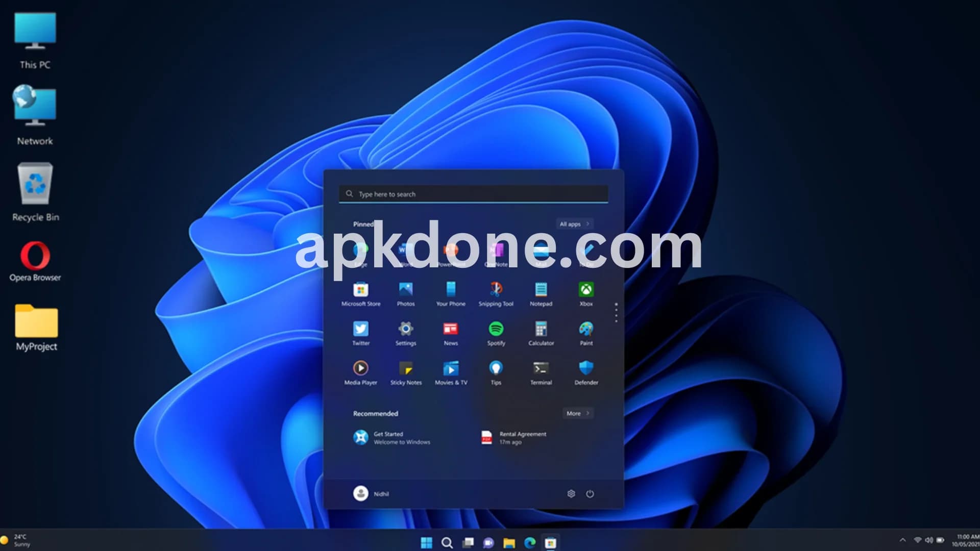Open Spotify
Image resolution: width=980 pixels, height=551 pixels.
pyautogui.click(x=496, y=334)
